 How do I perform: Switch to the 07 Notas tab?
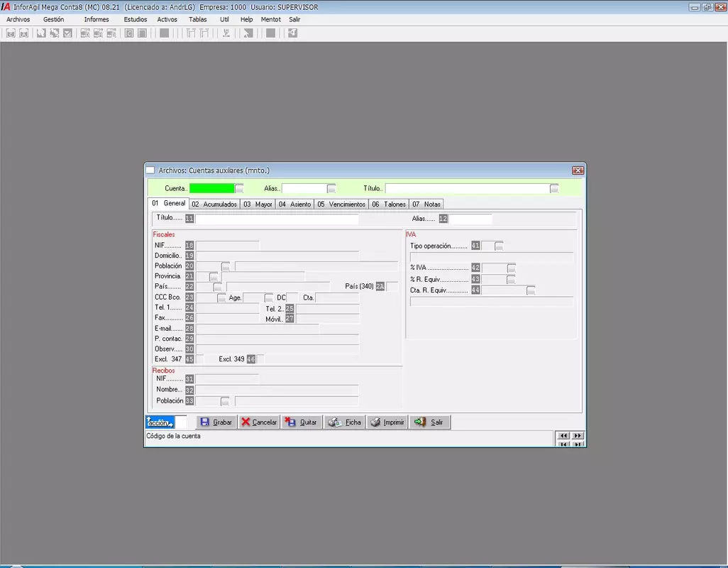(x=426, y=204)
